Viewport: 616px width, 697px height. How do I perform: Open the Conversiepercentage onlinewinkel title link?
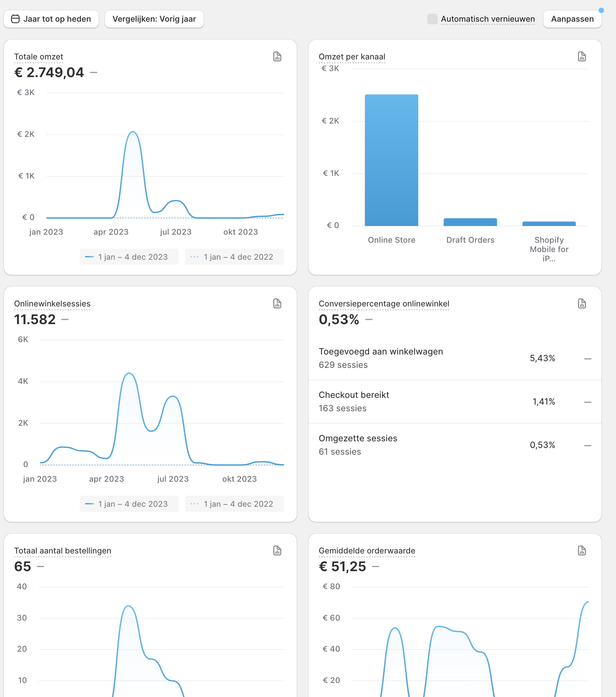[x=384, y=303]
